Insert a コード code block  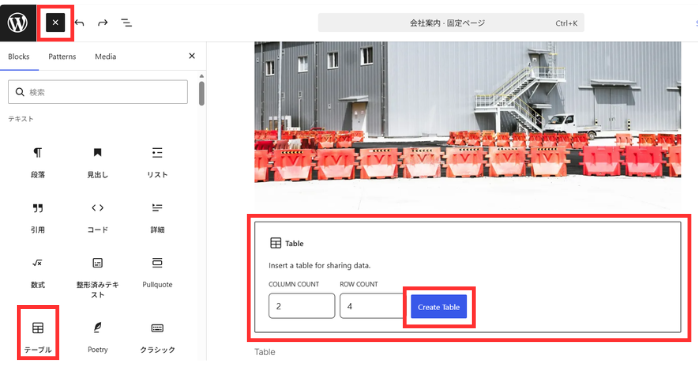point(97,218)
